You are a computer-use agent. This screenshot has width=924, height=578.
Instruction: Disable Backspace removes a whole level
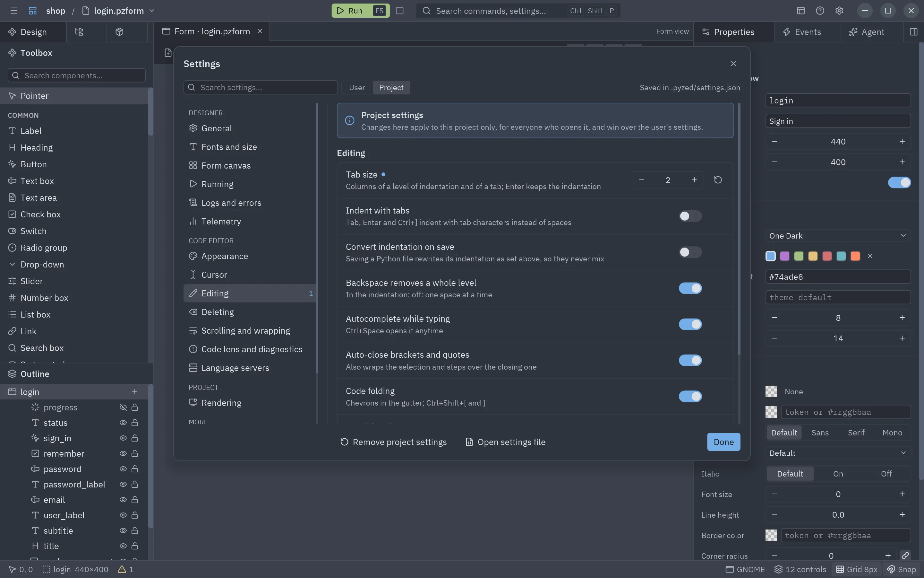[x=690, y=288]
